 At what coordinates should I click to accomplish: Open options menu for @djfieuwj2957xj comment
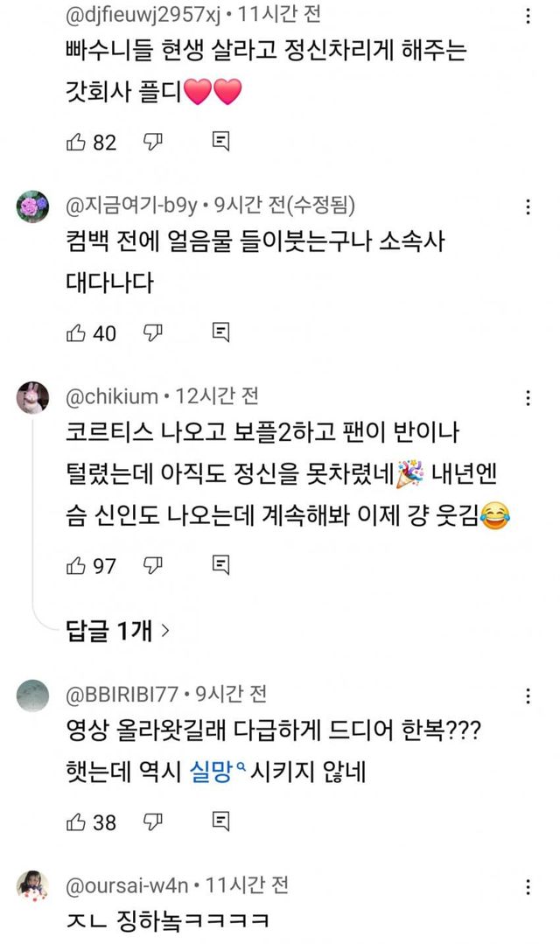[527, 17]
